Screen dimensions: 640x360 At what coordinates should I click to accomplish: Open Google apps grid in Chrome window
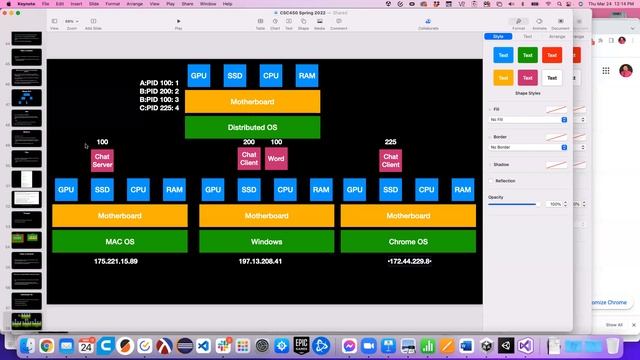[x=606, y=71]
